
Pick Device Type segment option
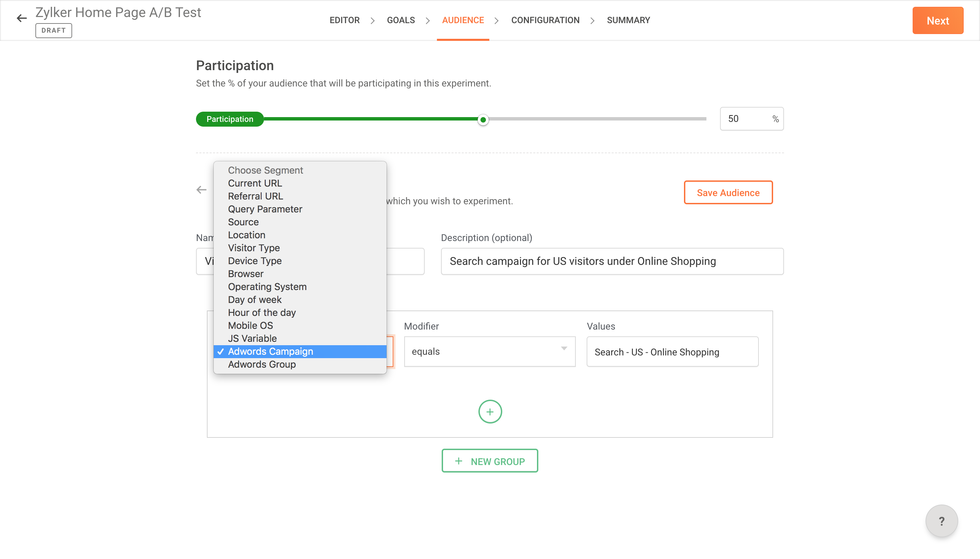255,261
